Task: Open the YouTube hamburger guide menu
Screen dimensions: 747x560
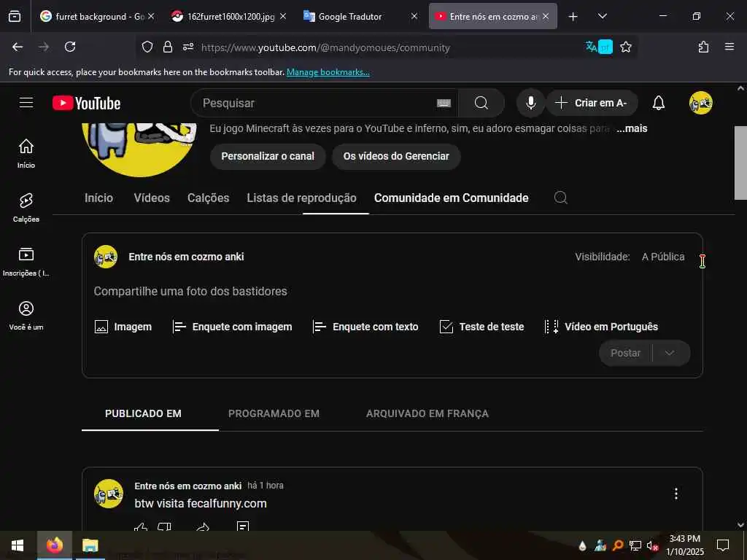Action: click(x=26, y=103)
